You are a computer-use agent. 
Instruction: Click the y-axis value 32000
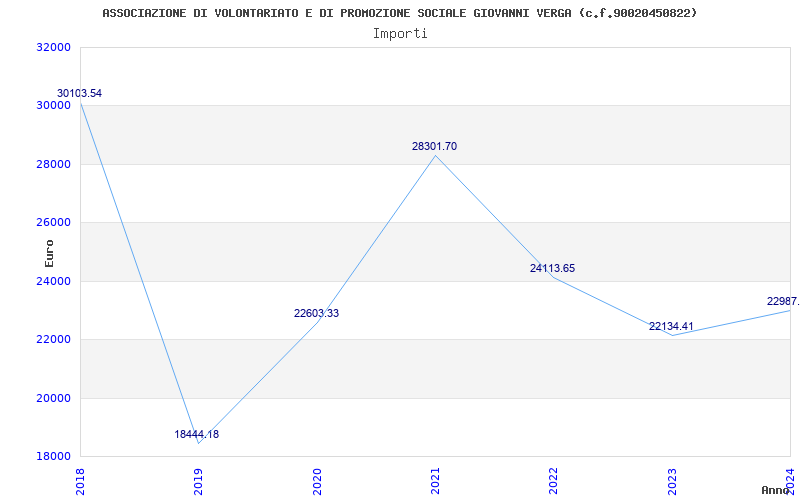(53, 47)
